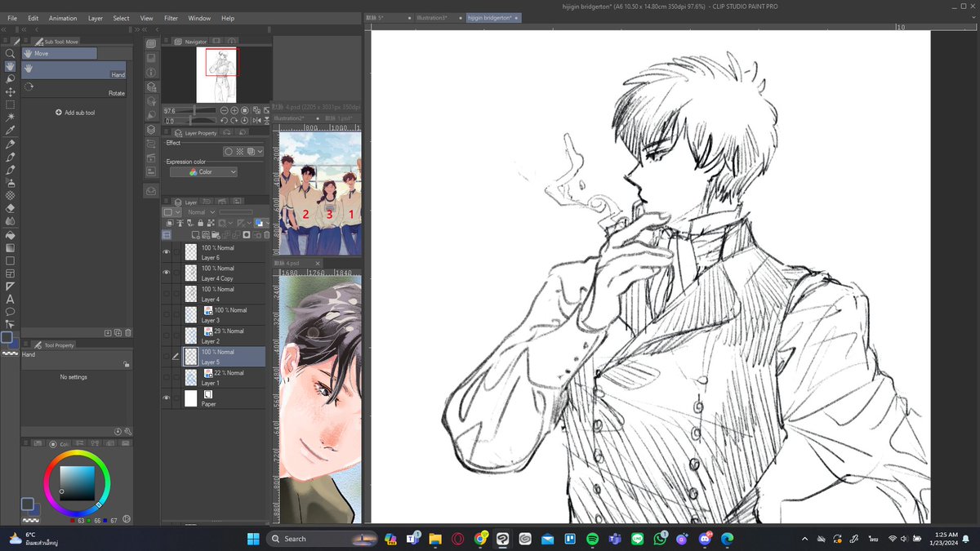The width and height of the screenshot is (980, 551).
Task: Open File menu
Action: pyautogui.click(x=12, y=18)
